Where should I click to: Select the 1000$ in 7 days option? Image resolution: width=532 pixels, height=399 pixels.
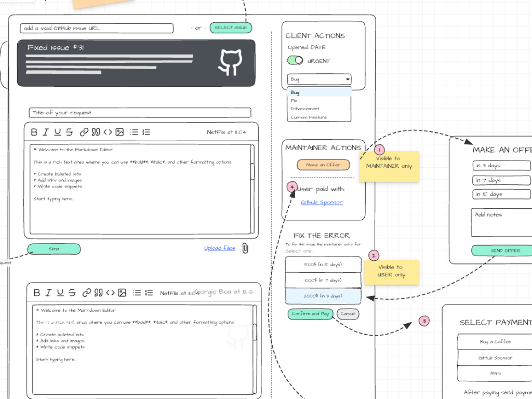point(323,280)
